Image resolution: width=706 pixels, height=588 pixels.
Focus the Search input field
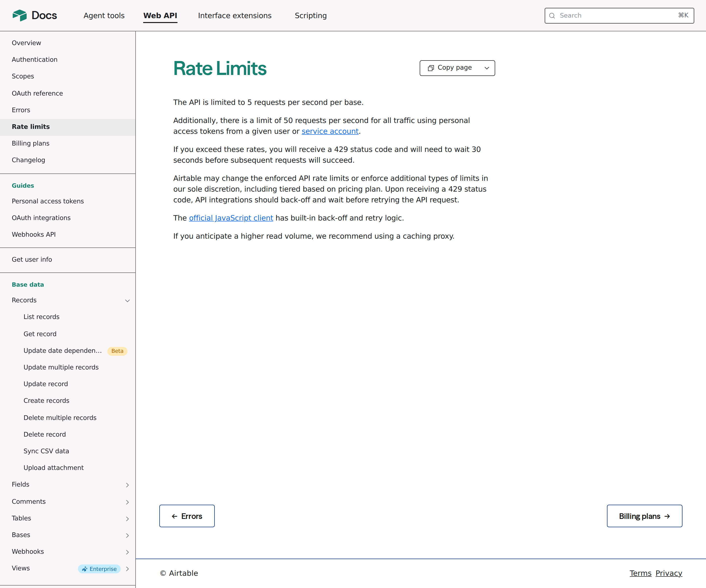[619, 15]
